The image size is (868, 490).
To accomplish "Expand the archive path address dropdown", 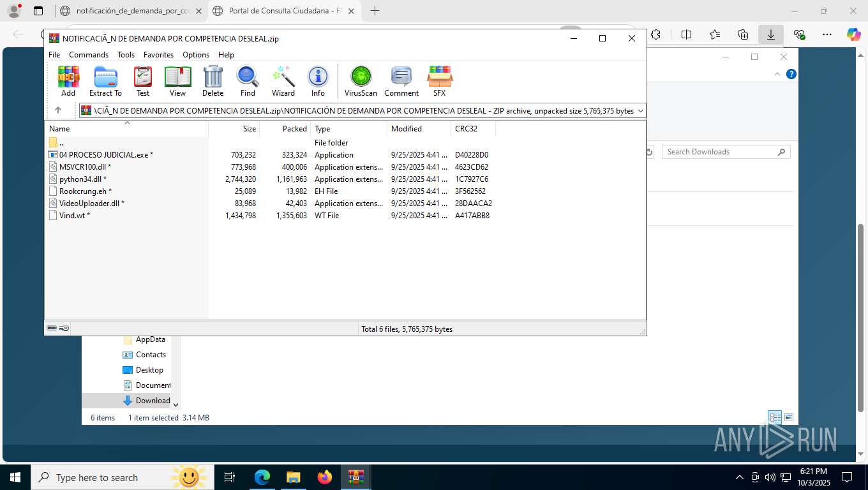I will coord(640,111).
